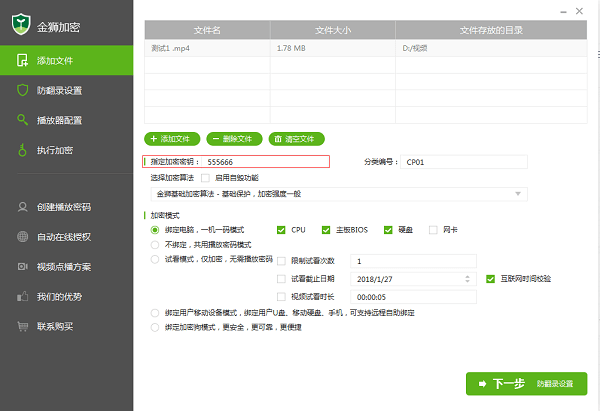Uncheck the CPU checkbox

(281, 230)
